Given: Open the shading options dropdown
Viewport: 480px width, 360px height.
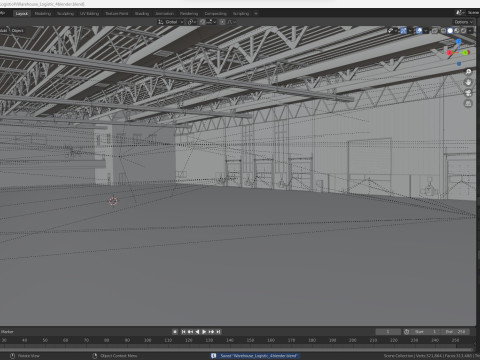Looking at the screenshot, I should (x=470, y=31).
